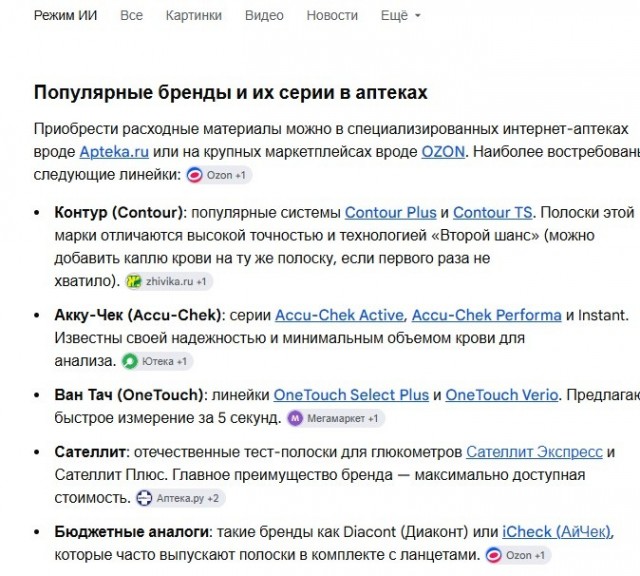
Task: Open the Apteka.ru link
Action: click(x=114, y=152)
